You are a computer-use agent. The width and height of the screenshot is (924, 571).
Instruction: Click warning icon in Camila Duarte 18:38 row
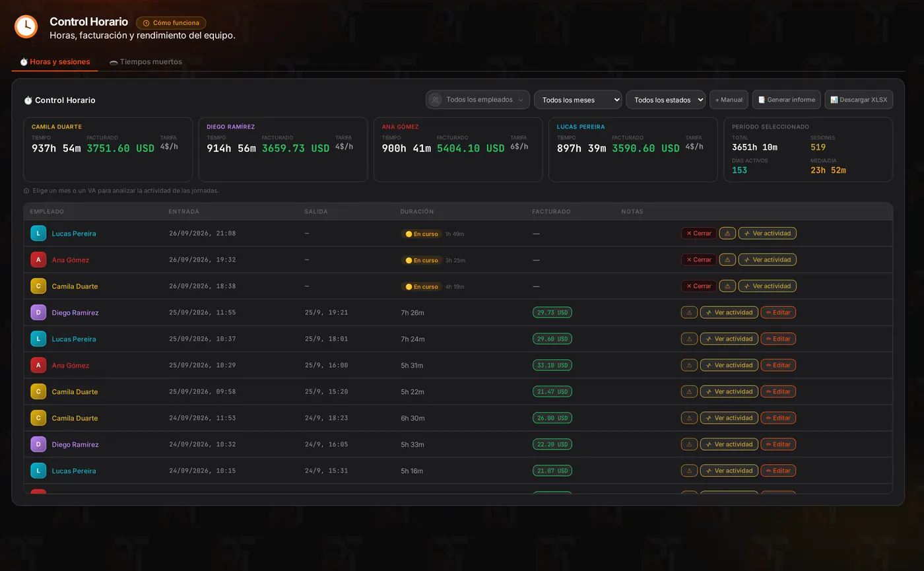727,286
